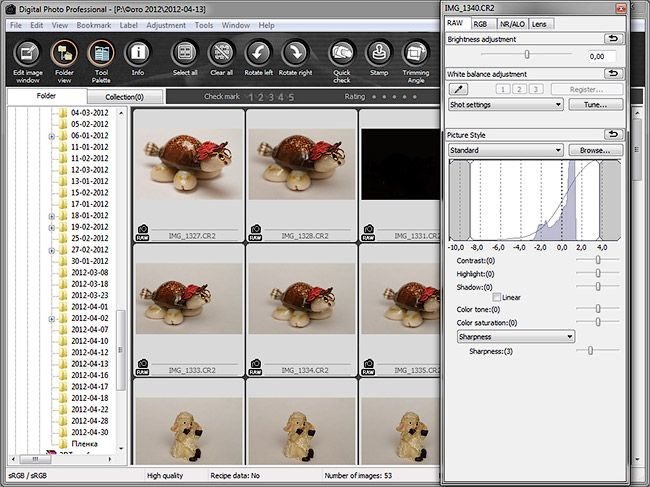Click RAW camera icon of IMG_1328.CR2

coord(255,233)
